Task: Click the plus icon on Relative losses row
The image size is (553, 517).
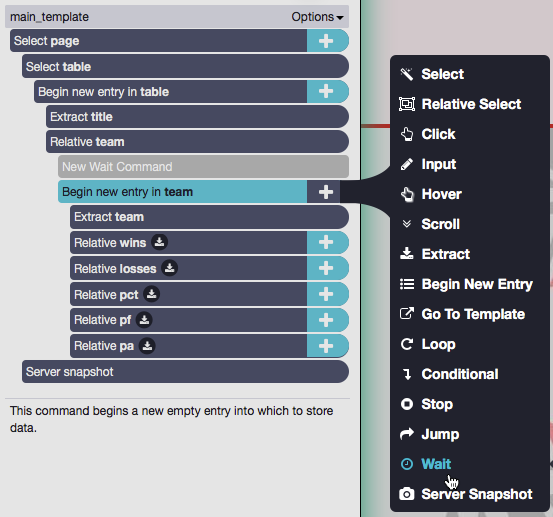Action: [326, 268]
